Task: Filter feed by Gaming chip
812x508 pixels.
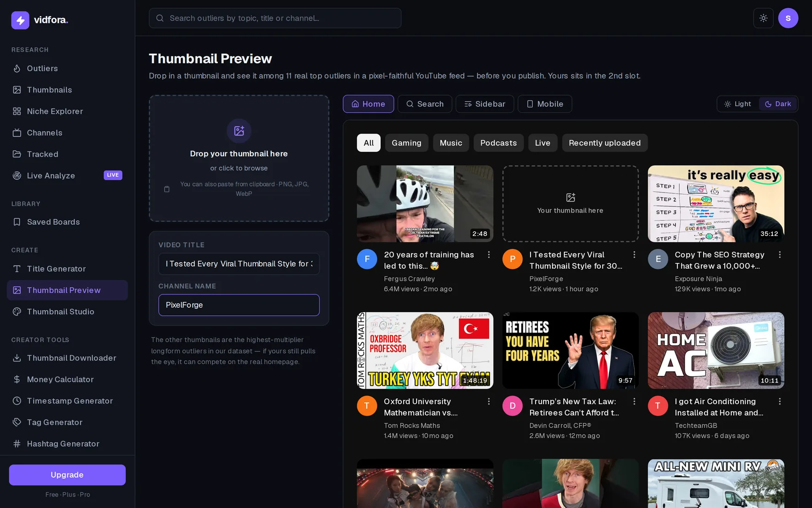Action: 406,143
